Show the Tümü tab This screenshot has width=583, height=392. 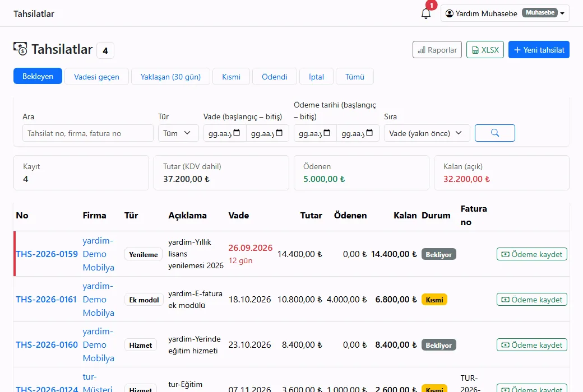tap(355, 77)
